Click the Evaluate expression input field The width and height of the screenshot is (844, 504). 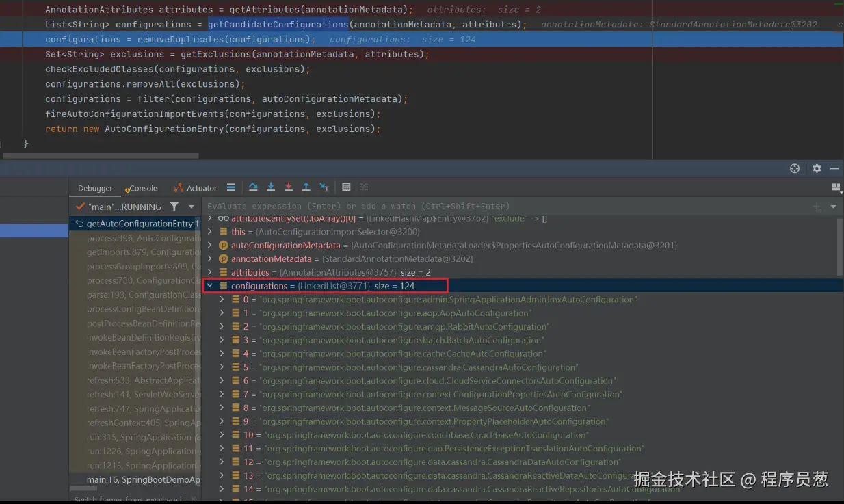coord(506,207)
